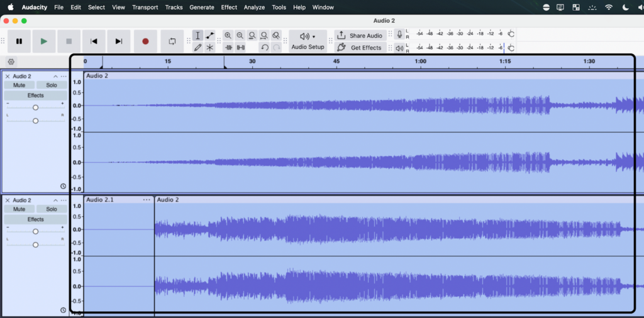This screenshot has height=318, width=644.
Task: Select the Draw pencil tool
Action: (197, 48)
